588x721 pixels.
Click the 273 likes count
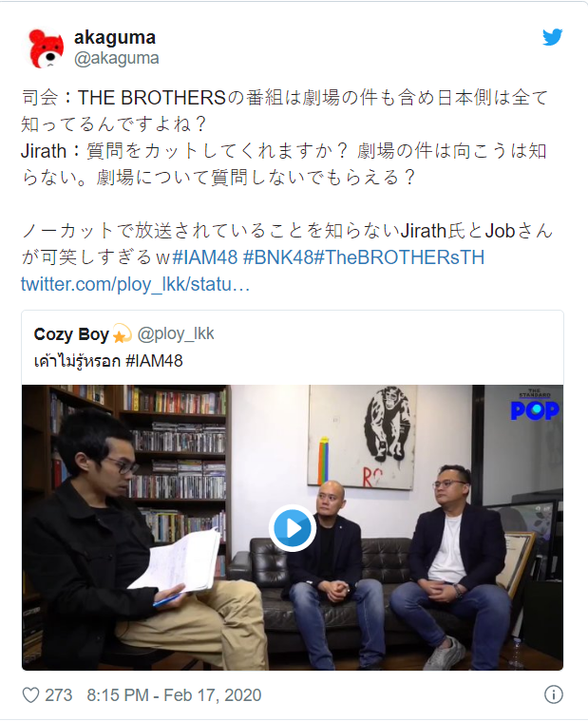click(58, 695)
